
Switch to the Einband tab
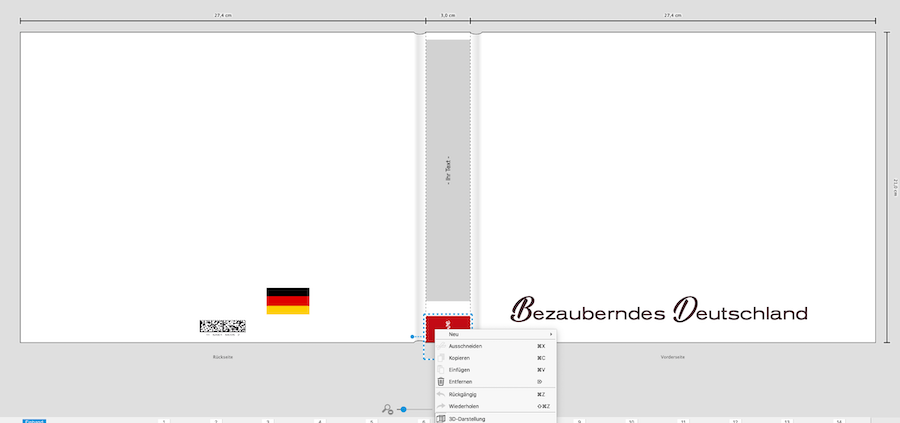pos(34,421)
